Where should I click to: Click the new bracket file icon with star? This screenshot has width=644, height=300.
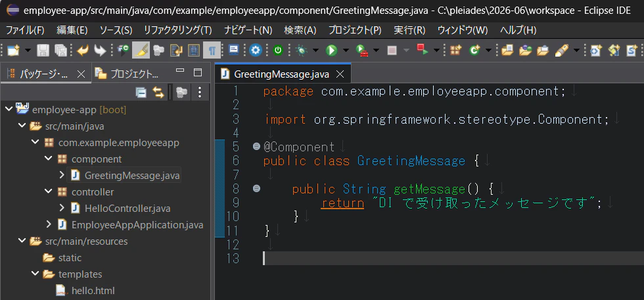click(596, 50)
